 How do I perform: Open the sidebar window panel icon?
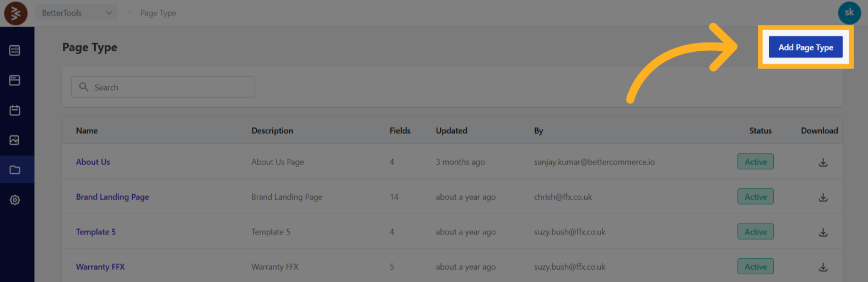(x=15, y=81)
